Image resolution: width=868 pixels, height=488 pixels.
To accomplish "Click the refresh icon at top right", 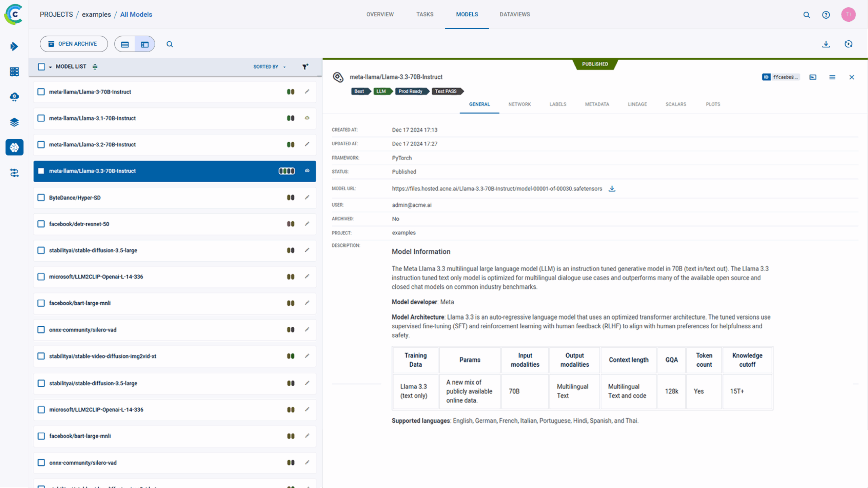I will pos(848,44).
